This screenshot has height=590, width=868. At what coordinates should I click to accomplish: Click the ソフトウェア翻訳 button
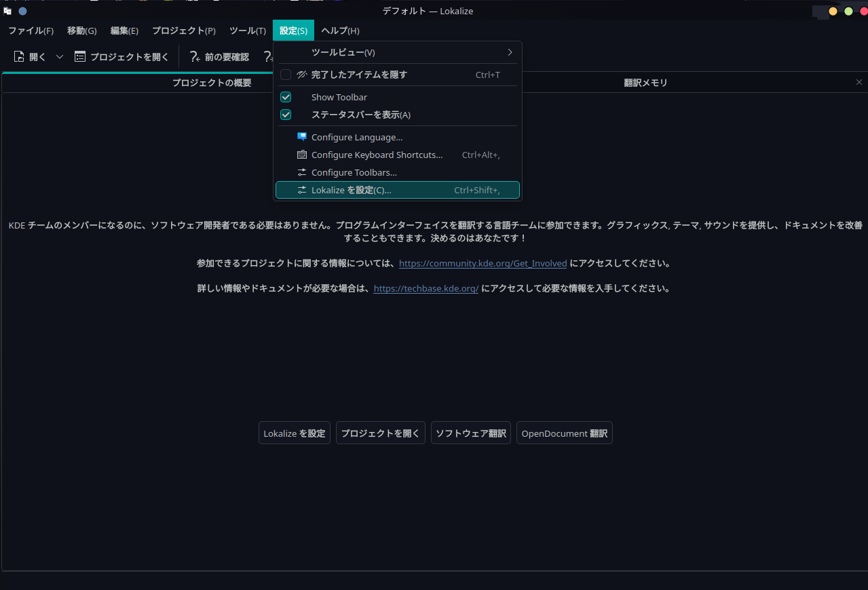[x=470, y=433]
